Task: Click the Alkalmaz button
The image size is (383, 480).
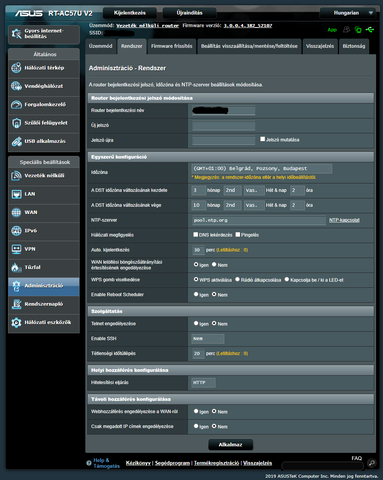Action: coord(231,445)
